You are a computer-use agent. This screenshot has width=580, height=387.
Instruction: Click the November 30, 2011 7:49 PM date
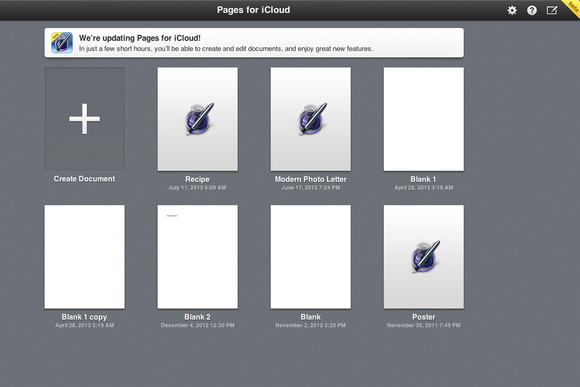[424, 325]
